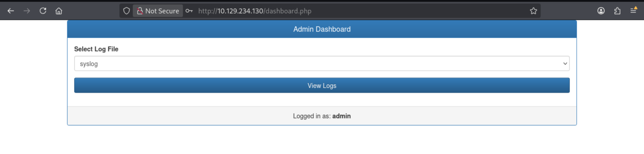Open the Firefox account panel
Image resolution: width=644 pixels, height=154 pixels.
click(601, 11)
